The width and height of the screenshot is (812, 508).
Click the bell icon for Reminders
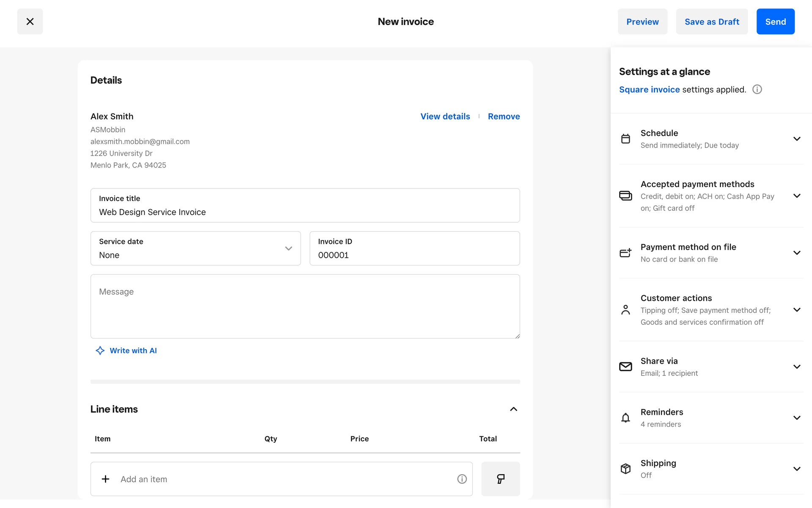[x=625, y=418]
